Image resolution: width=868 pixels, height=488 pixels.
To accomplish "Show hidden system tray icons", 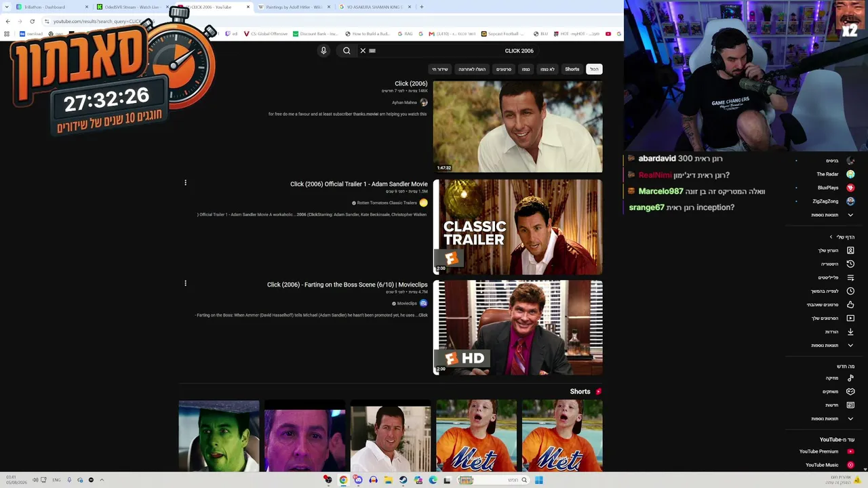I will coord(102,480).
